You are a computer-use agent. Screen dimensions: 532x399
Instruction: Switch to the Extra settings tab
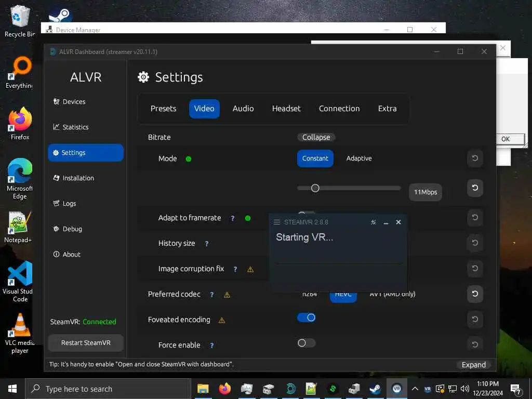[387, 109]
